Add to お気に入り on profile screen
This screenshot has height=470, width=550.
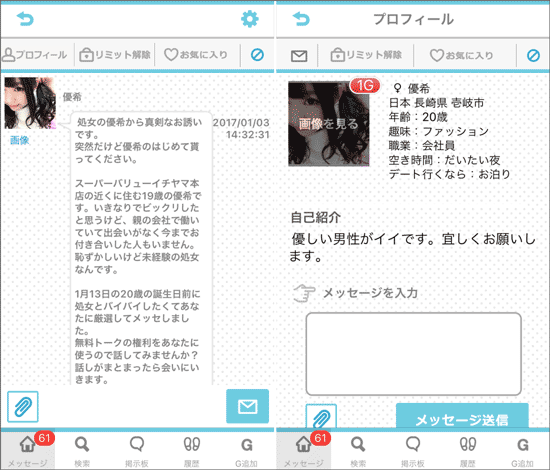[461, 55]
